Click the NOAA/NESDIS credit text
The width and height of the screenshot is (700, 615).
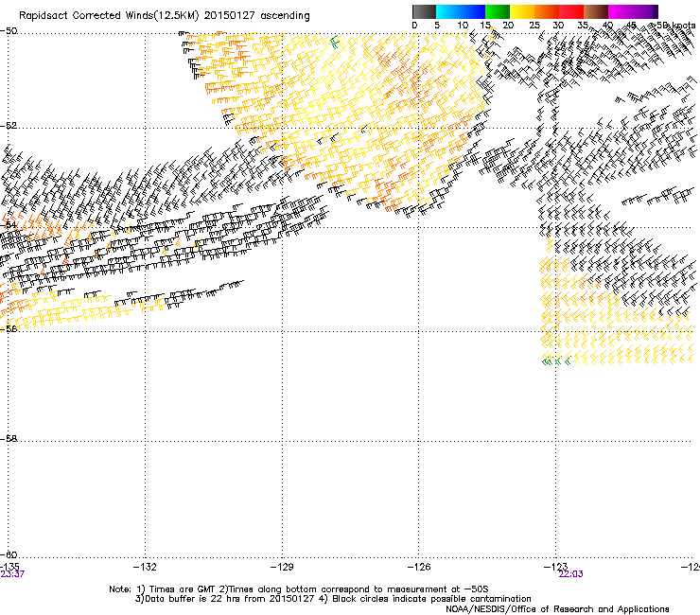[557, 609]
